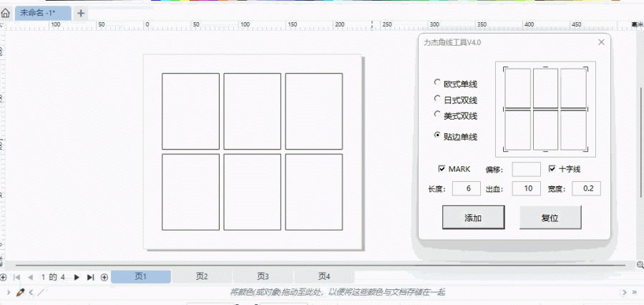
Task: Open the zoom navigator icon at canvas corner
Action: [640, 264]
